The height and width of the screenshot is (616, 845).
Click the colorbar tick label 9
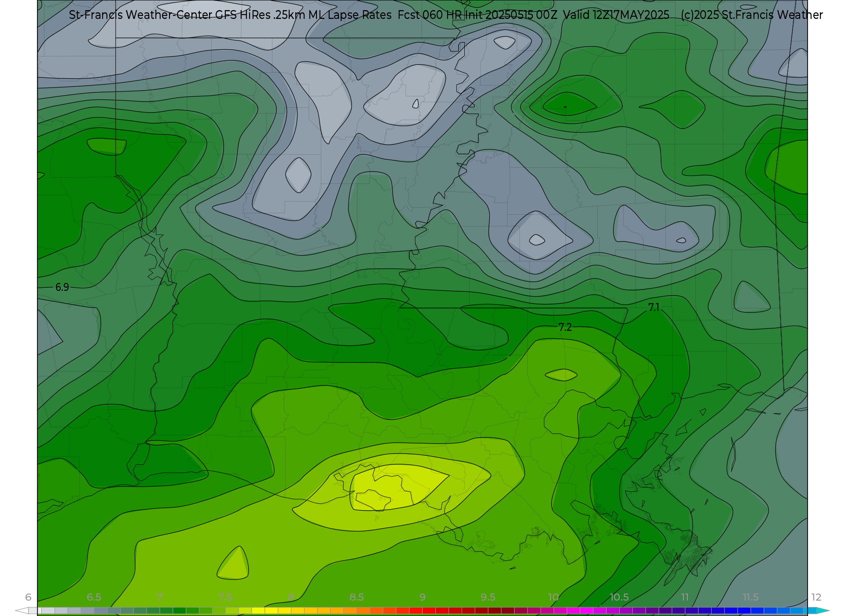pos(422,597)
